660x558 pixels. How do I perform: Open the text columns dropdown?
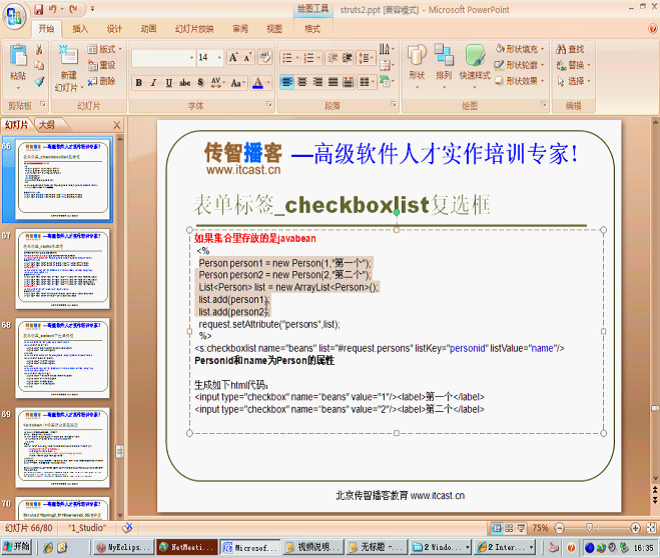(367, 82)
